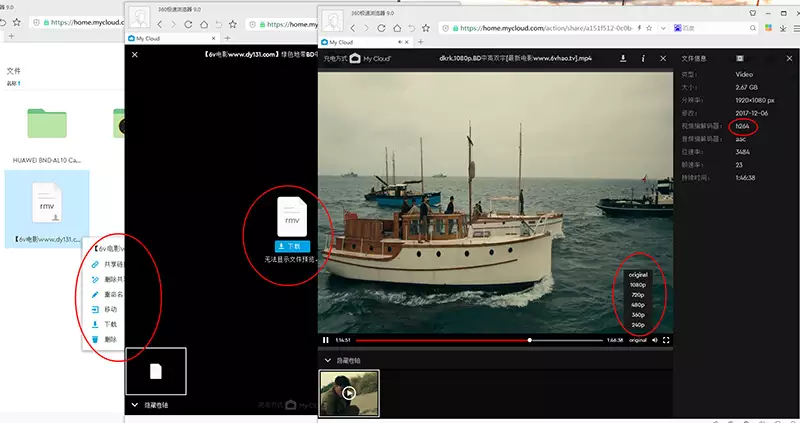Bookmark page with star in middle browser window
Viewport: 800px width, 423px height.
click(233, 24)
